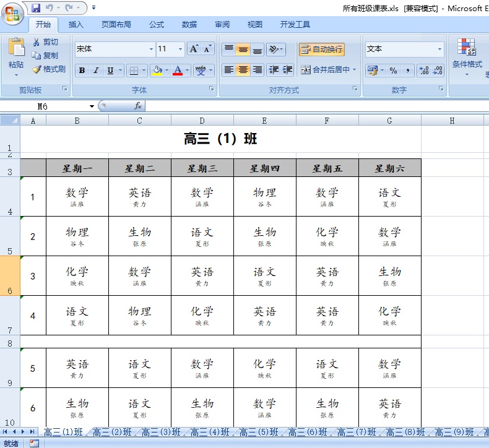The height and width of the screenshot is (448, 489).
Task: Switch to the 审阅 ribbon tab
Action: pos(222,24)
